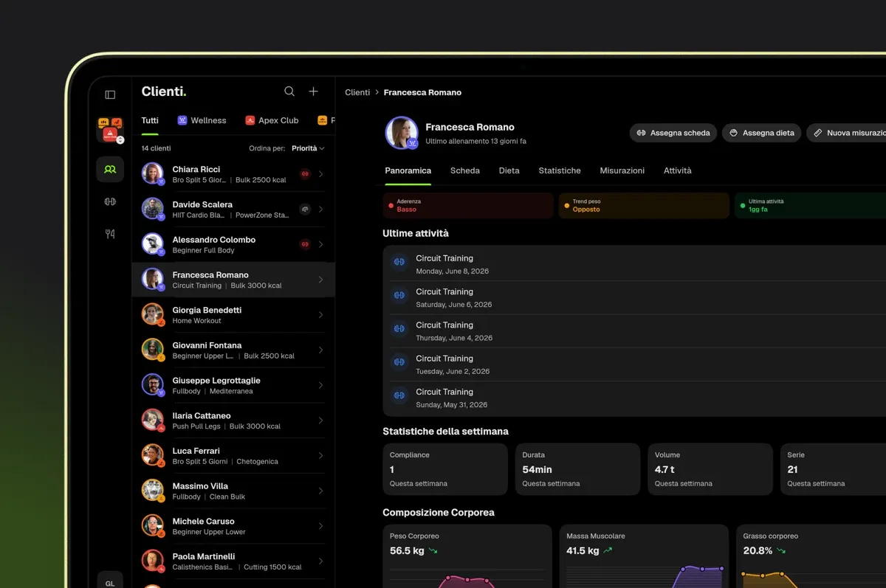Click Alessandro Colombo's red dumbbell status icon
Screen dimensions: 886x588
[305, 244]
